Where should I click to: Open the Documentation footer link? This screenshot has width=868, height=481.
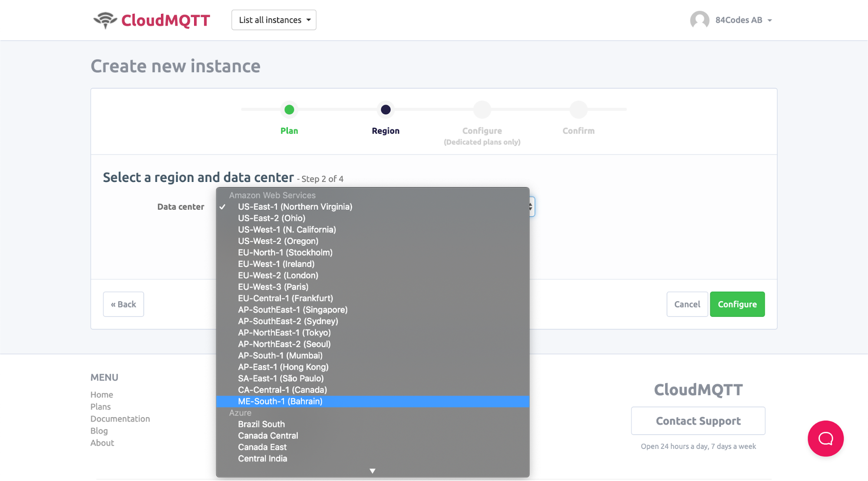pos(120,419)
